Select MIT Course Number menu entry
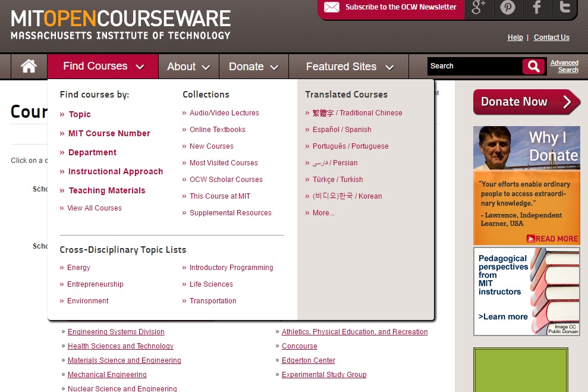Image resolution: width=588 pixels, height=392 pixels. [109, 133]
